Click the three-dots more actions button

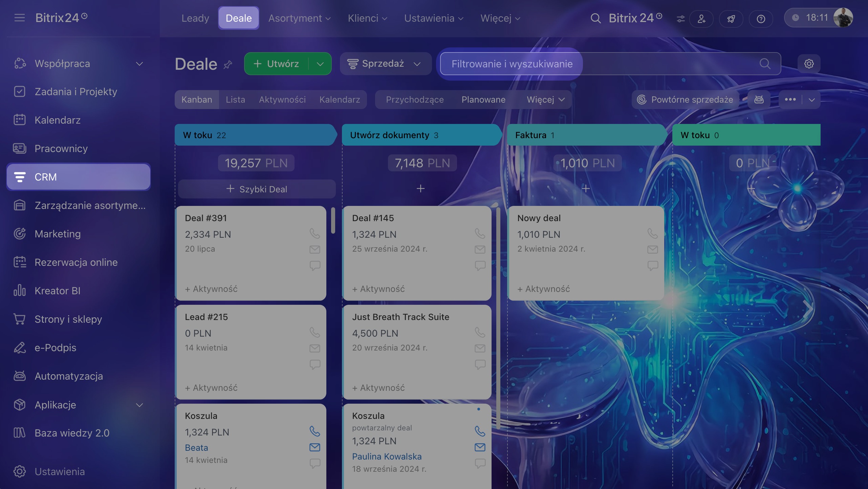click(x=790, y=100)
